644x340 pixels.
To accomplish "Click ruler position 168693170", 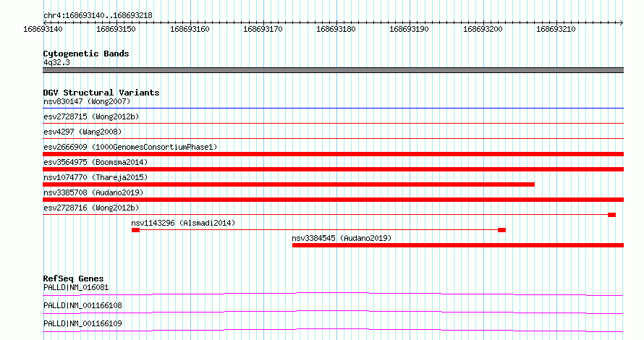I will (x=263, y=29).
